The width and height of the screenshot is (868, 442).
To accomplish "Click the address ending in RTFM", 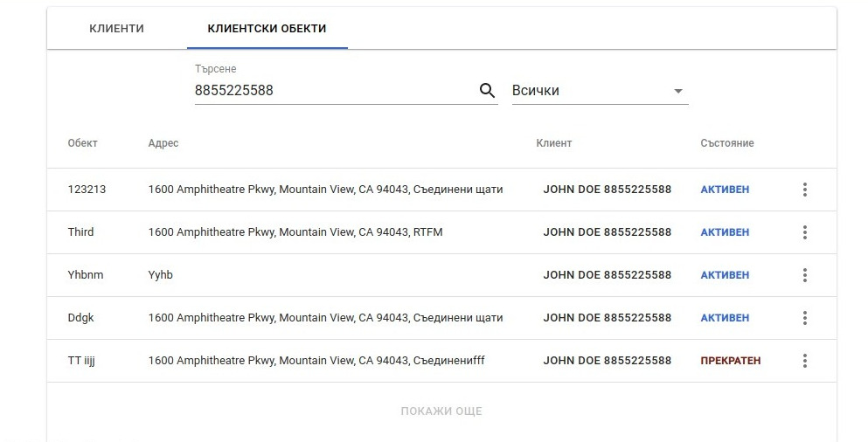I will (295, 232).
